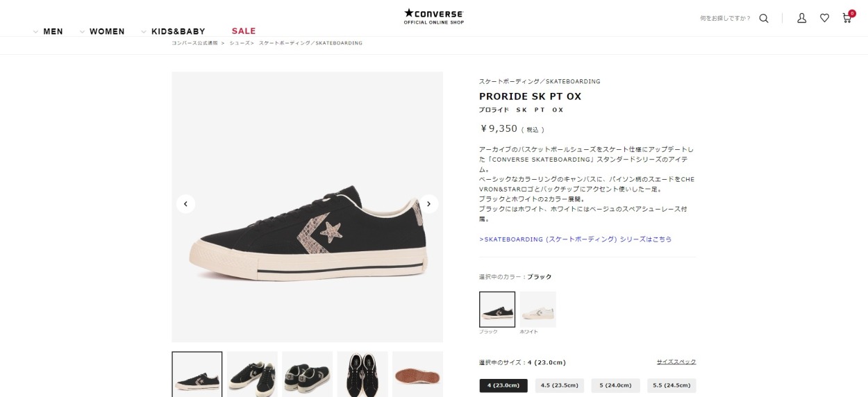Expand the MEN menu
868x397 pixels.
point(48,31)
